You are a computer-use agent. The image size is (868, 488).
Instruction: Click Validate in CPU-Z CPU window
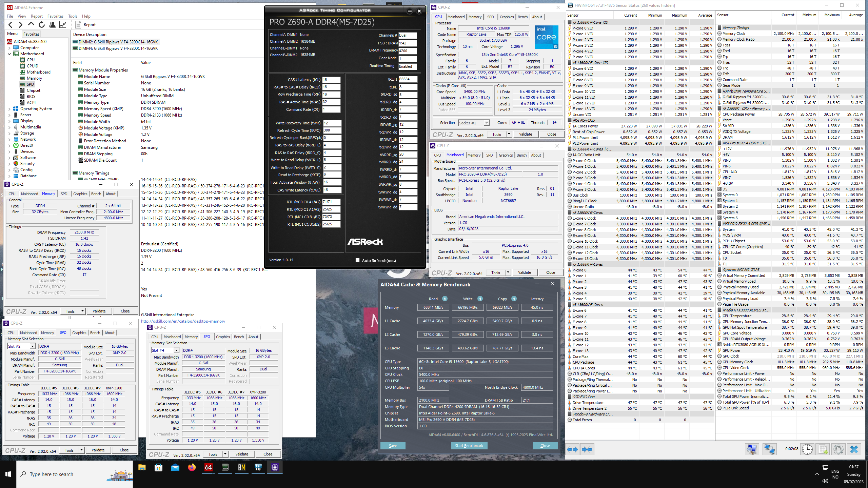525,134
